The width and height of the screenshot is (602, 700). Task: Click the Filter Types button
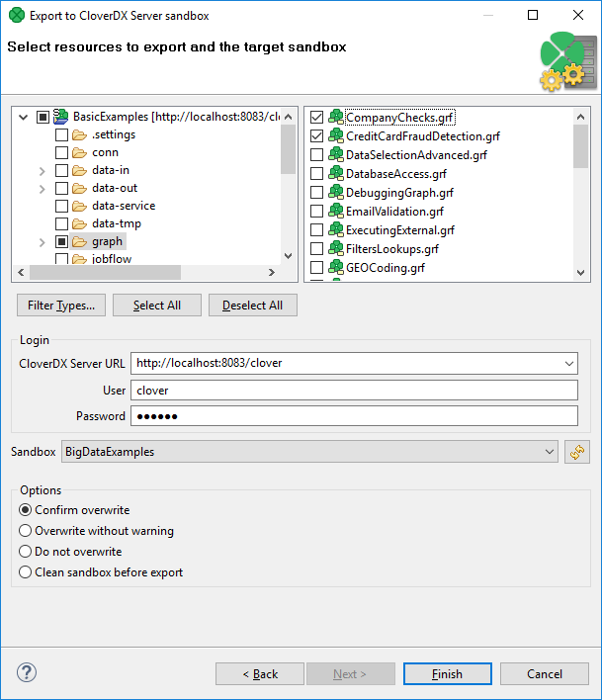tap(61, 306)
